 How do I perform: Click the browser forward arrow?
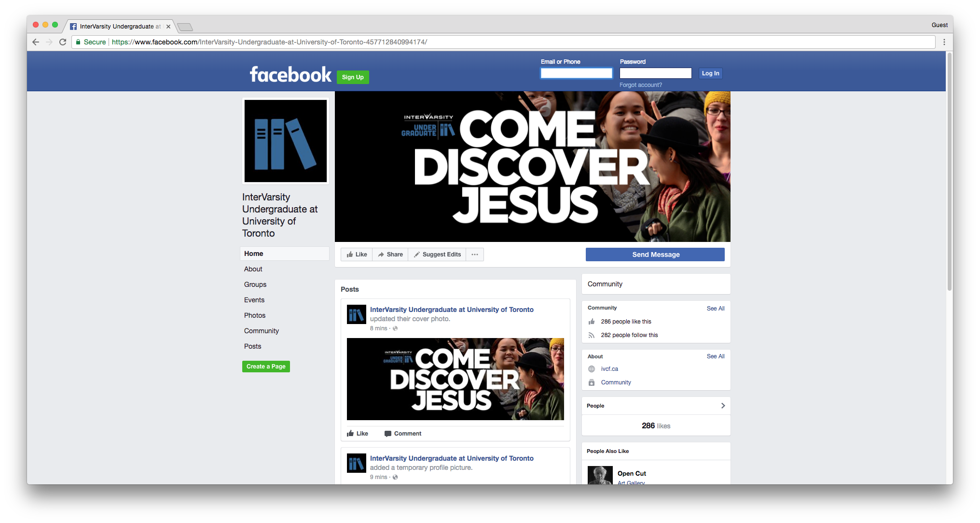tap(49, 42)
